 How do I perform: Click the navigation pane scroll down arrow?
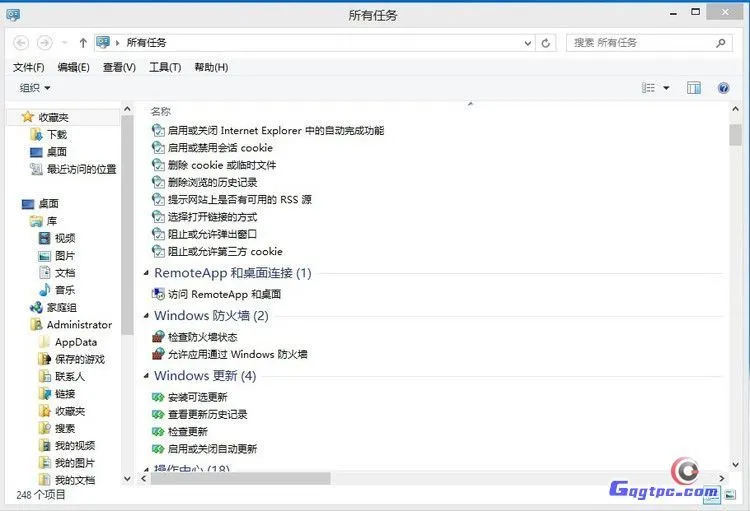click(127, 478)
